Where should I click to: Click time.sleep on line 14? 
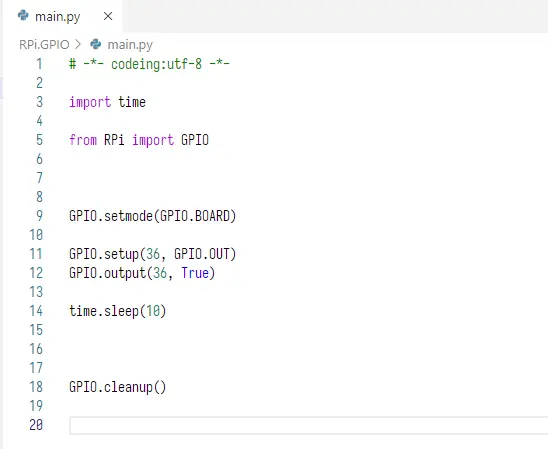click(104, 311)
